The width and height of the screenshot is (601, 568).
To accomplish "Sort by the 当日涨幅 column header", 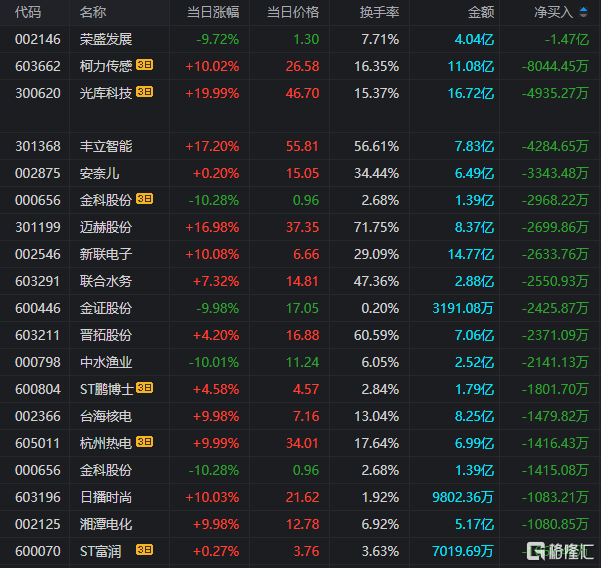I will [213, 12].
